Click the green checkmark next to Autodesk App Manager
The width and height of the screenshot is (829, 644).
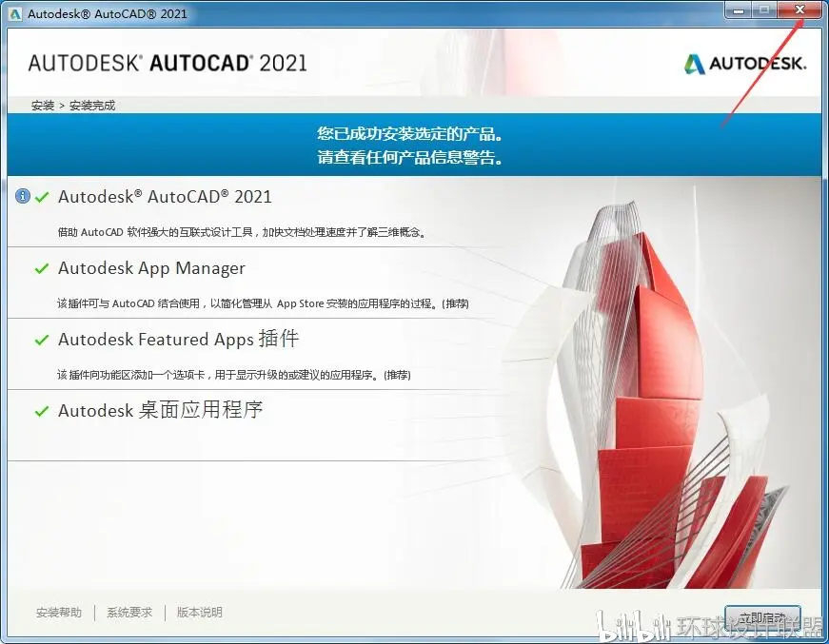pos(42,269)
